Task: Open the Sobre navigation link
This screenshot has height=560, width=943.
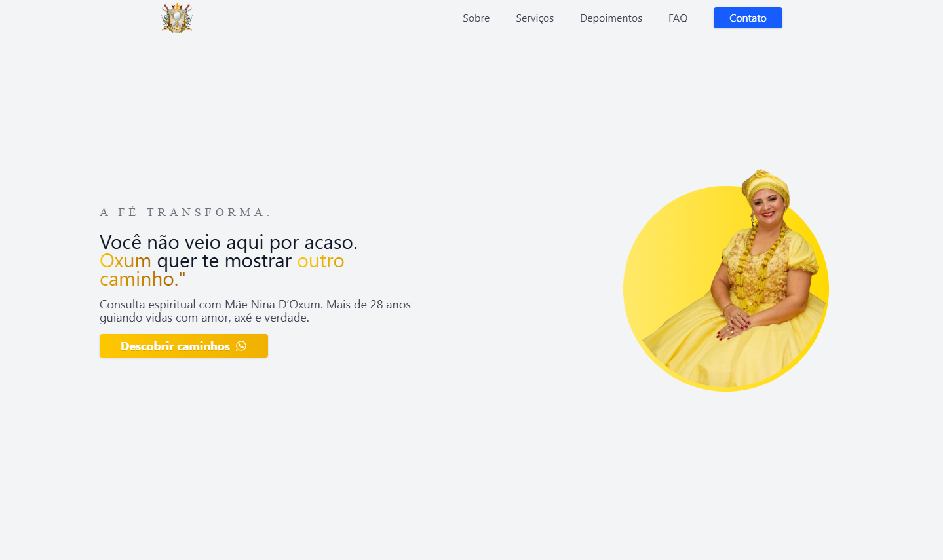Action: tap(476, 18)
